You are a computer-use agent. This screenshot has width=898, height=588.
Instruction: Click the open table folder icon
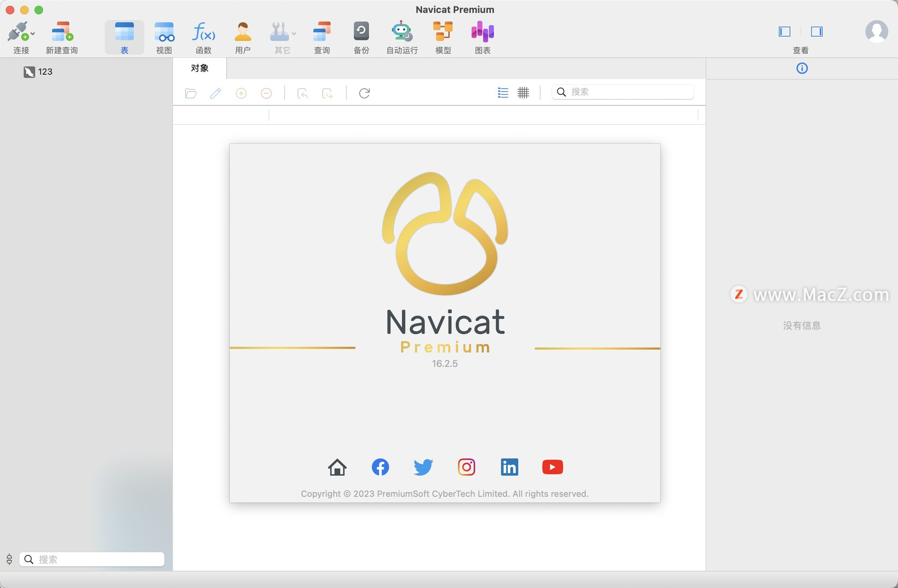pyautogui.click(x=191, y=93)
